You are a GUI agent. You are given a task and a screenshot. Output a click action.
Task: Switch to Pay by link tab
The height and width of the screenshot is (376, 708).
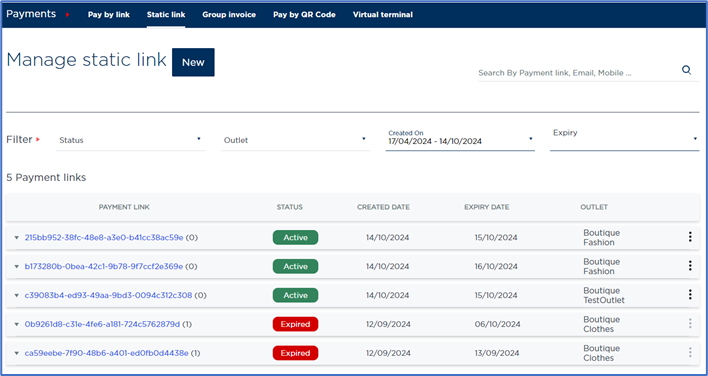click(x=109, y=14)
